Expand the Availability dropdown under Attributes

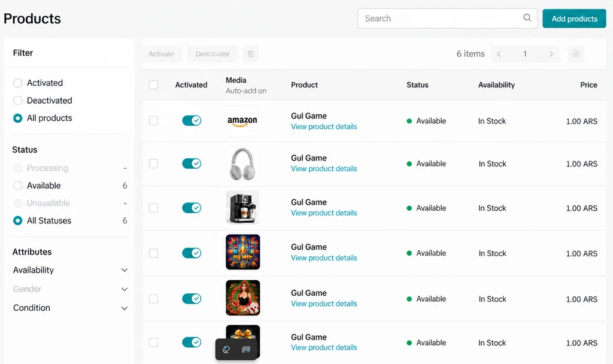(71, 270)
